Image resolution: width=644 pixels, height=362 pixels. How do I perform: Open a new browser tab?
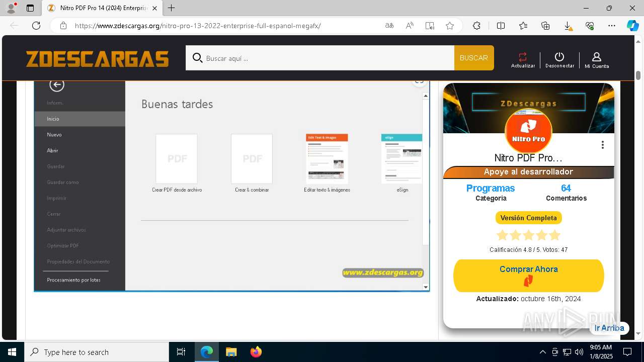(x=171, y=8)
